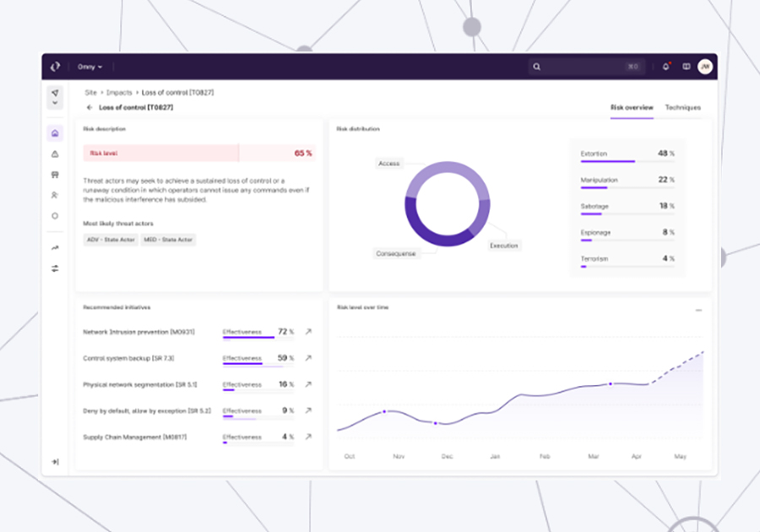Image resolution: width=760 pixels, height=532 pixels.
Task: Click the search field in top bar
Action: tap(583, 67)
